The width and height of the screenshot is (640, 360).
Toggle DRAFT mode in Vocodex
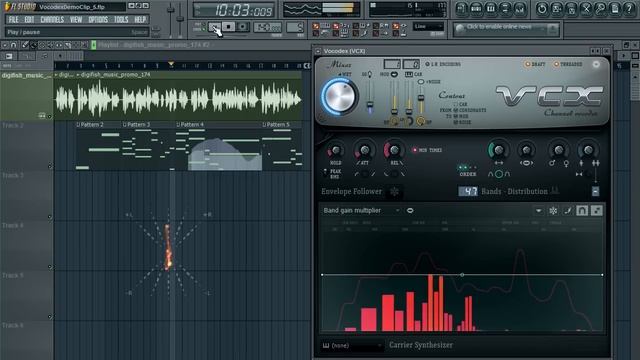pyautogui.click(x=535, y=64)
